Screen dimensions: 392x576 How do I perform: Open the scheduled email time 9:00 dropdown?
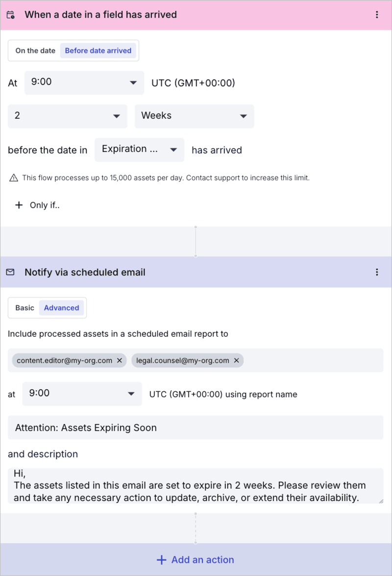82,394
